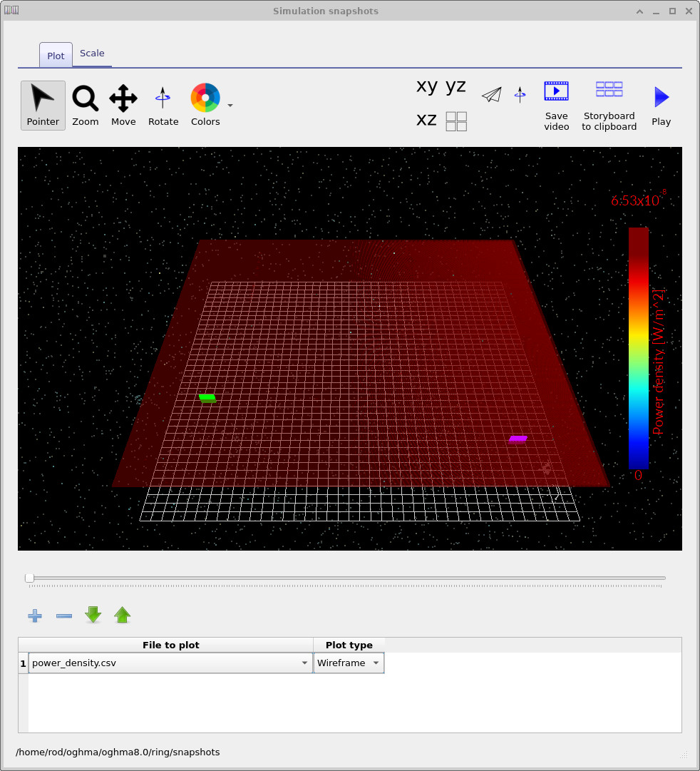Click the blue orbit rotation icon
The image size is (700, 771).
520,93
